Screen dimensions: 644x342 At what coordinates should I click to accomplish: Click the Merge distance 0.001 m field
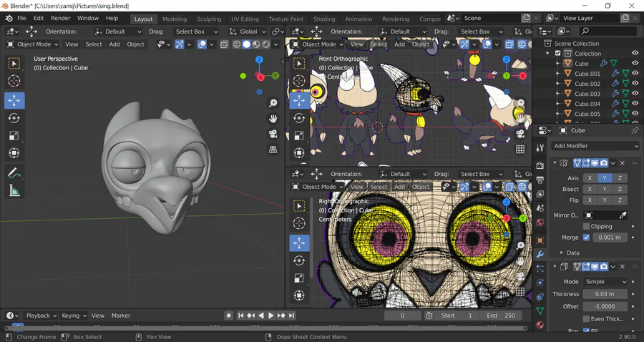click(610, 238)
